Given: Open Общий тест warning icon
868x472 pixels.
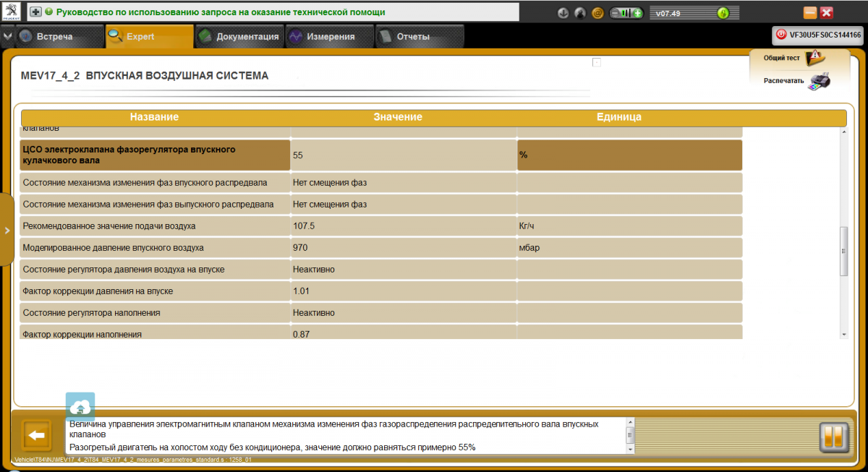Looking at the screenshot, I should 814,56.
